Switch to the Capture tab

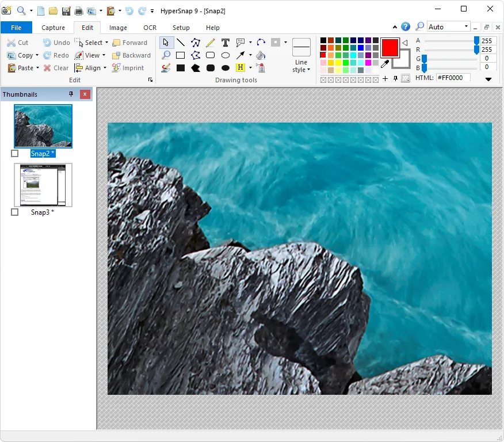(x=53, y=27)
